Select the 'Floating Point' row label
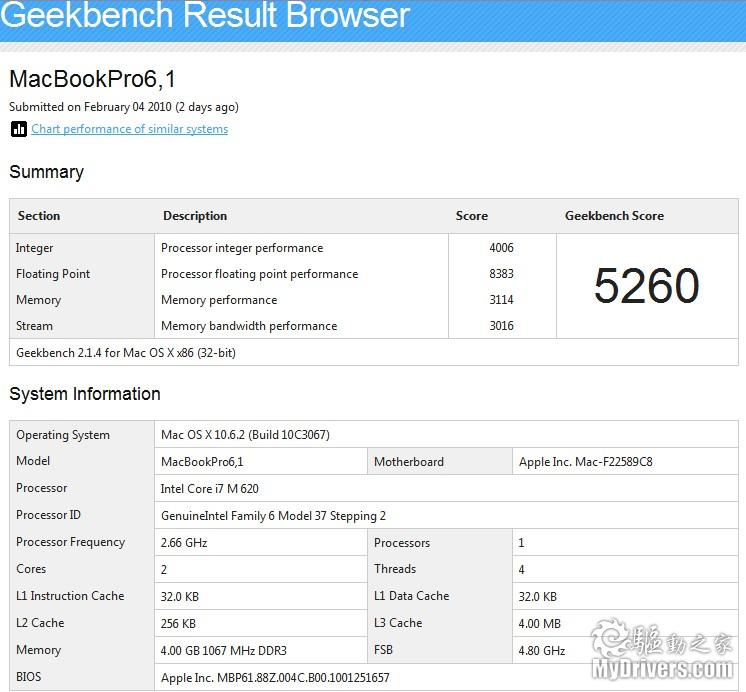The width and height of the screenshot is (746, 692). pyautogui.click(x=53, y=274)
